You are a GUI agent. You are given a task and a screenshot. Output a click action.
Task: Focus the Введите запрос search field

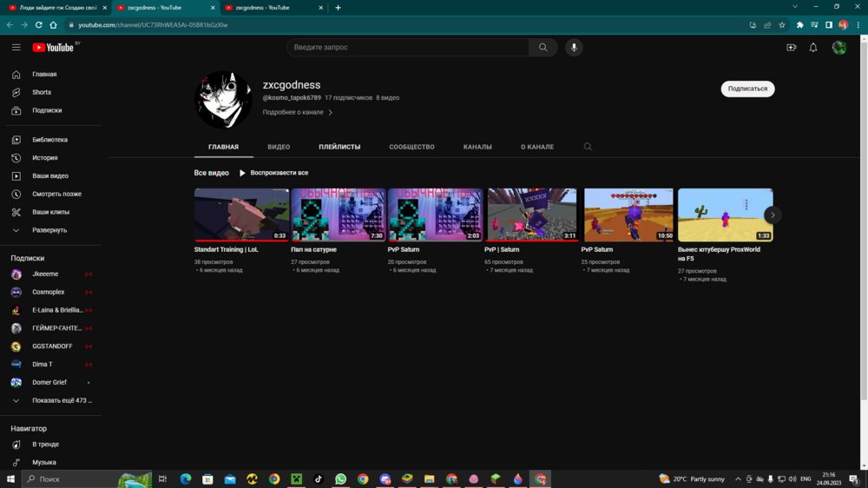[407, 48]
